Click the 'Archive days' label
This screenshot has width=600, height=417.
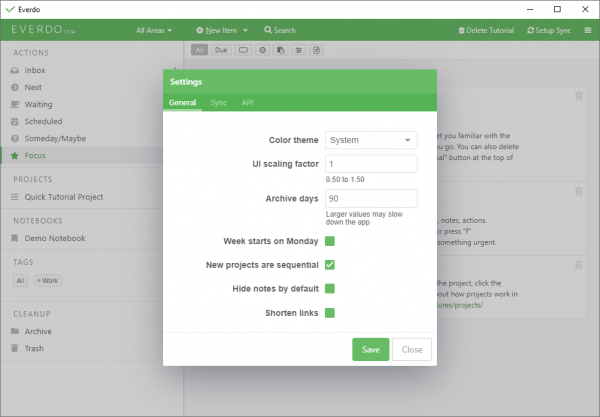(x=292, y=199)
